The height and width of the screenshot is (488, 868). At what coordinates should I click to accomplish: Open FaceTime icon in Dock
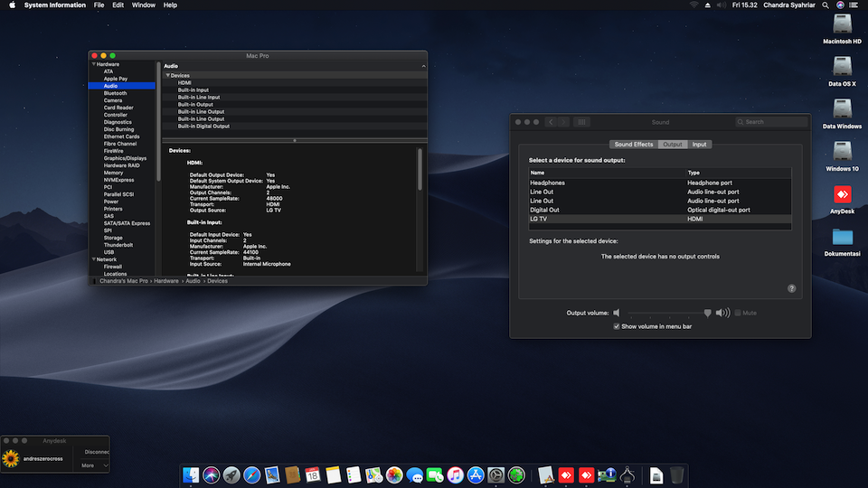coord(435,474)
